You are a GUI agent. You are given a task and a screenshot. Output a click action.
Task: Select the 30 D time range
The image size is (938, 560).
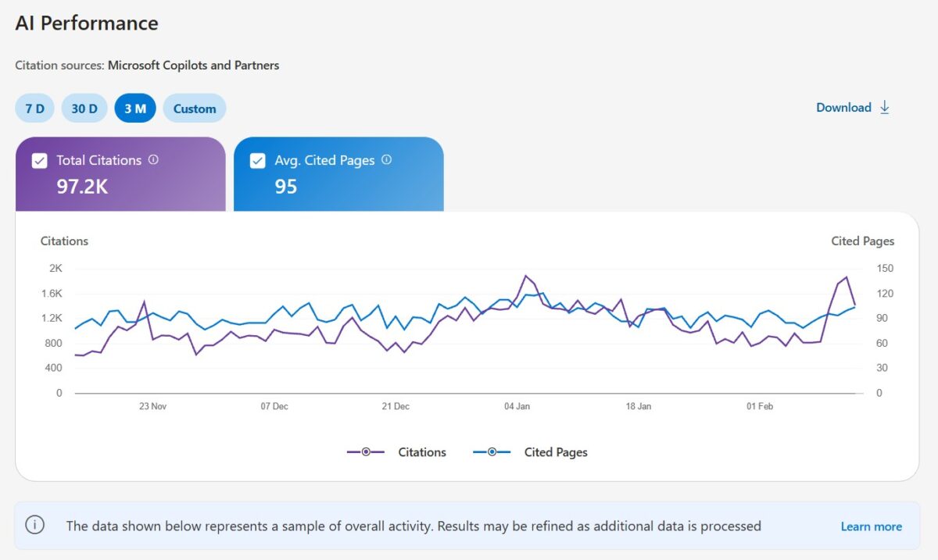click(x=84, y=108)
